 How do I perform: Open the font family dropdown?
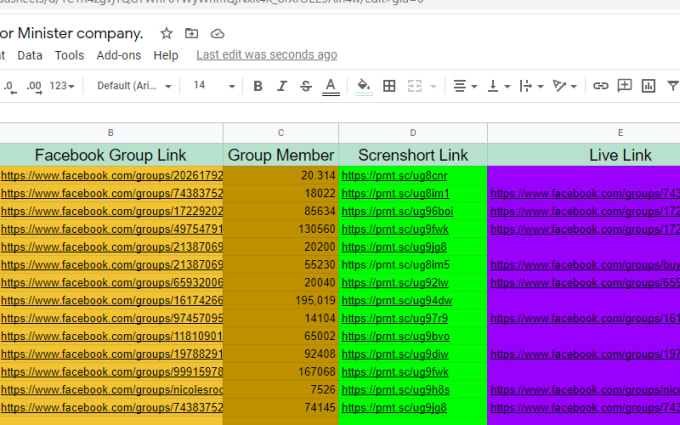pyautogui.click(x=134, y=86)
